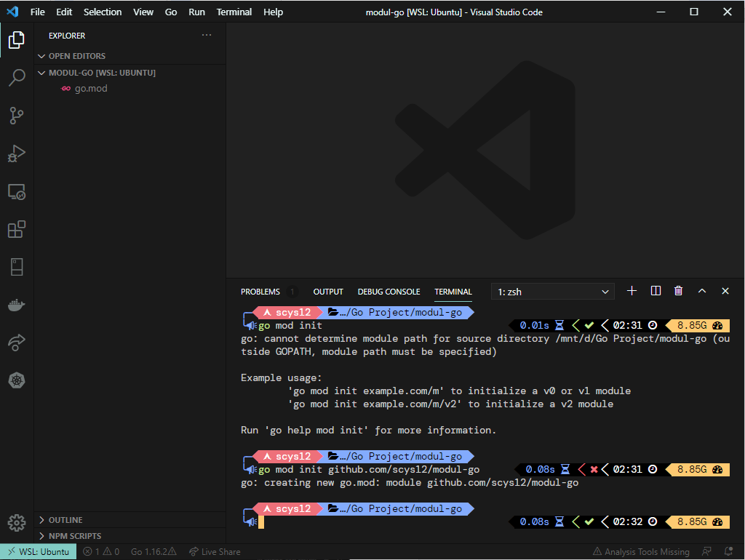
Task: Open the Extensions view
Action: point(17,229)
